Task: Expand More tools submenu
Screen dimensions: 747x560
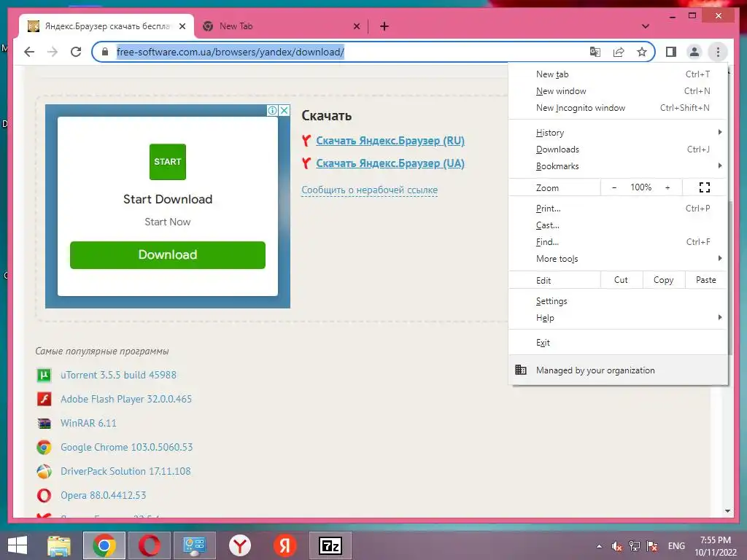Action: pyautogui.click(x=619, y=259)
